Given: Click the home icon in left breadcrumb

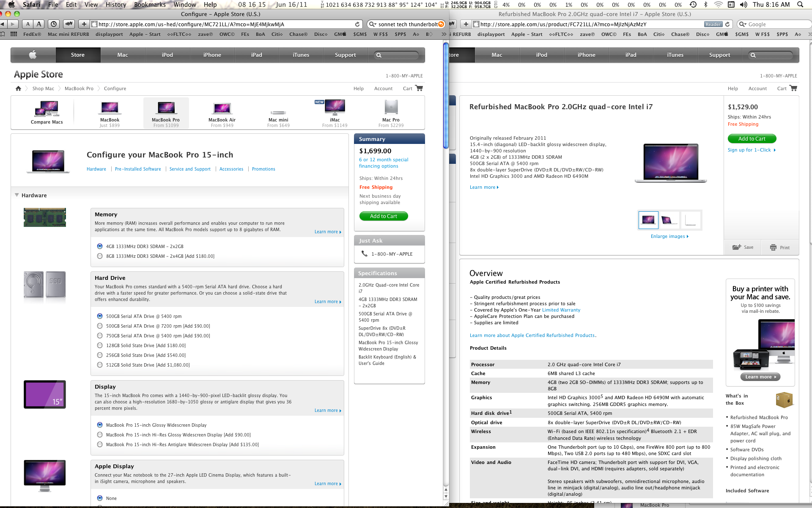Looking at the screenshot, I should [x=18, y=88].
